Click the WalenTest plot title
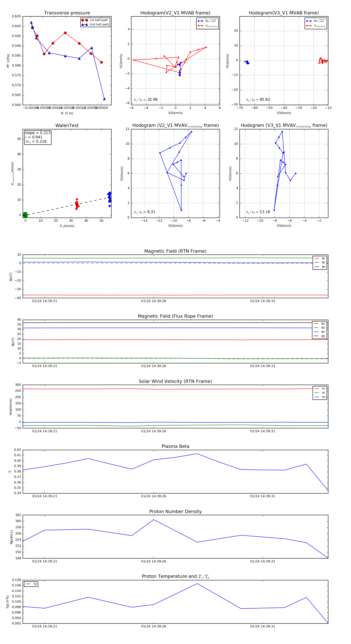 point(67,125)
